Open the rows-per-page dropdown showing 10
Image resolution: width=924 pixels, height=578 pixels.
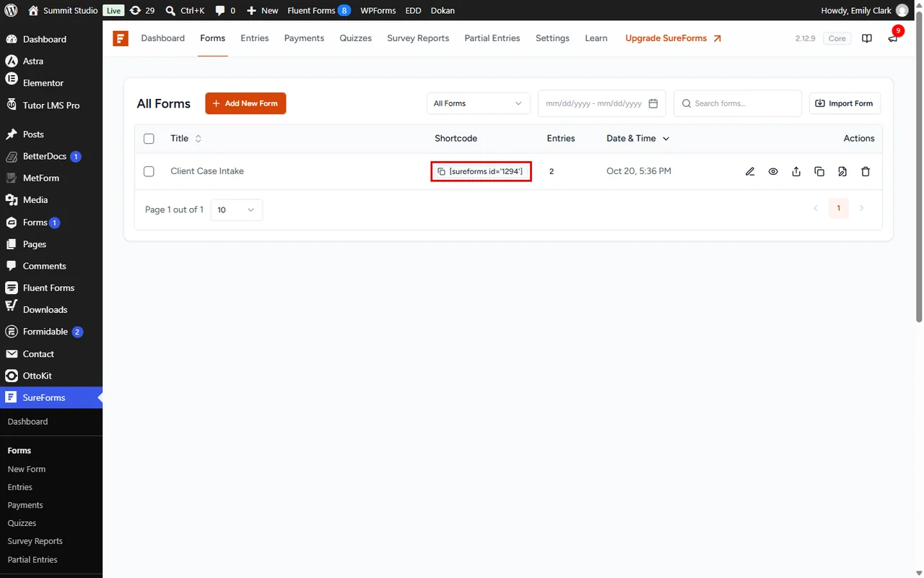pos(236,210)
